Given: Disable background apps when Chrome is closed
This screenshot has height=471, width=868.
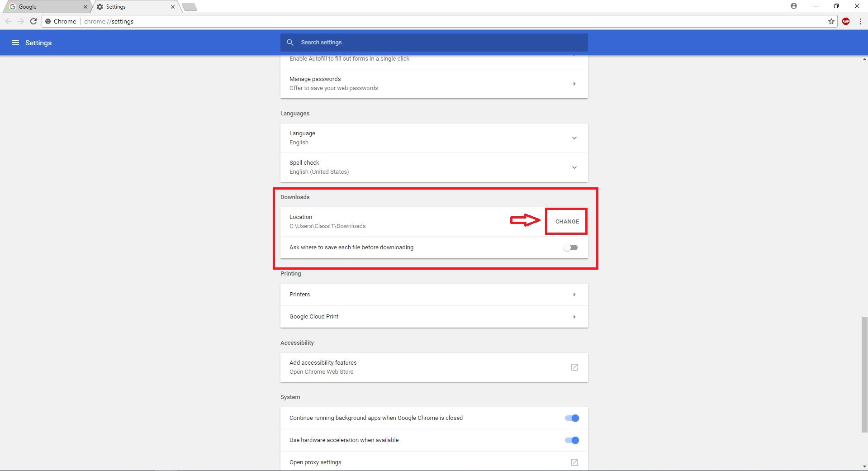Looking at the screenshot, I should [x=572, y=418].
